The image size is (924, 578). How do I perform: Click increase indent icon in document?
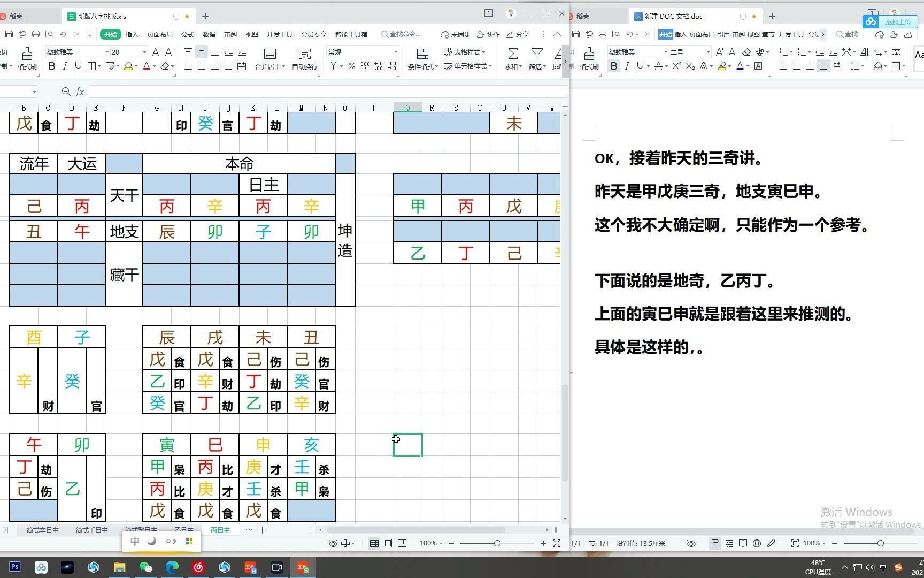click(833, 52)
